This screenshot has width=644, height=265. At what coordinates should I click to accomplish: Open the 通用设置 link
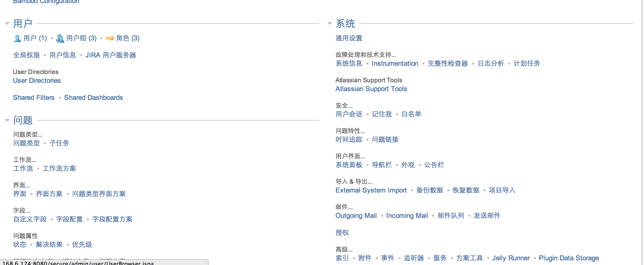coord(349,38)
